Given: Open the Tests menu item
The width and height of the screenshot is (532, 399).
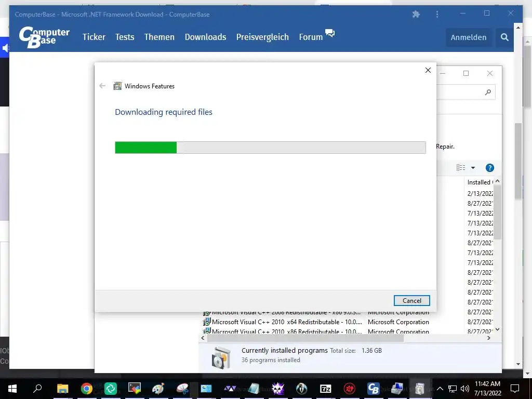Looking at the screenshot, I should (x=125, y=37).
